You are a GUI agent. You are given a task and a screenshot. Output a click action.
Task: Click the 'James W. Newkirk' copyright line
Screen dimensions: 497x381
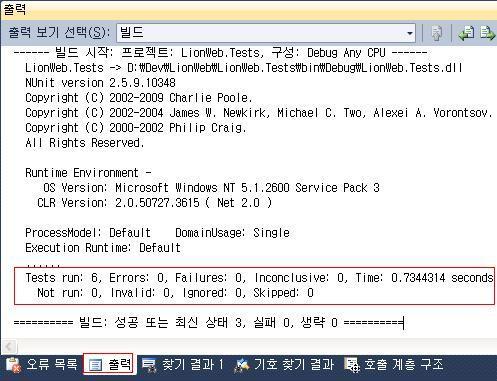click(x=259, y=113)
